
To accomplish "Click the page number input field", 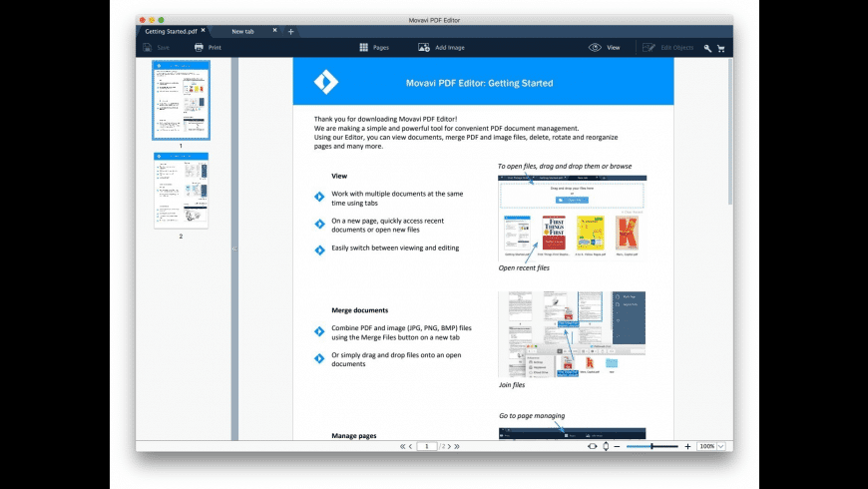I will pyautogui.click(x=427, y=446).
